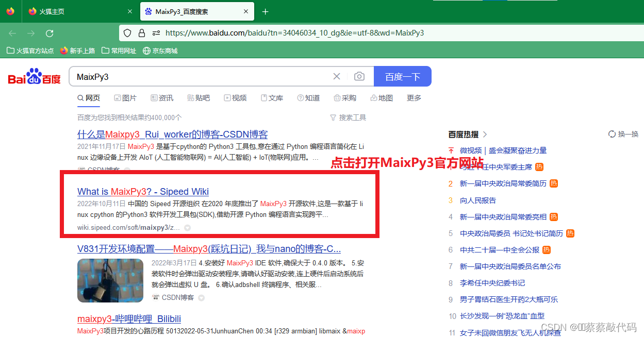Switch to 贴吧 search category

(199, 98)
